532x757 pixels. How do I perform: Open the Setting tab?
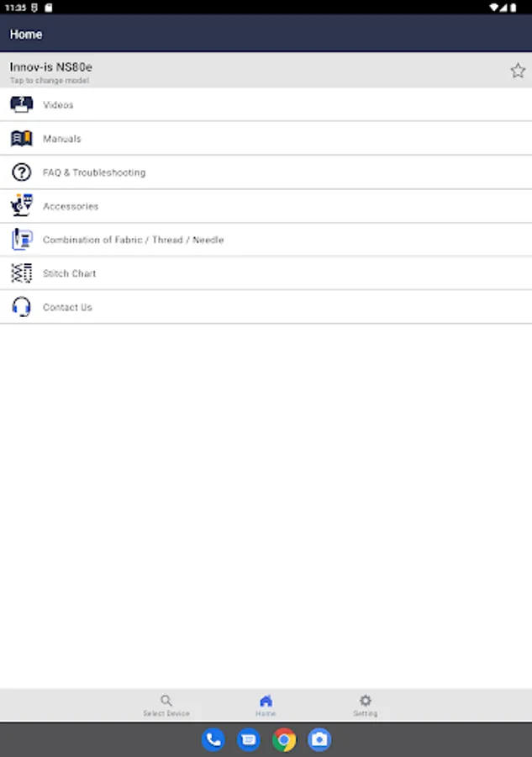365,706
